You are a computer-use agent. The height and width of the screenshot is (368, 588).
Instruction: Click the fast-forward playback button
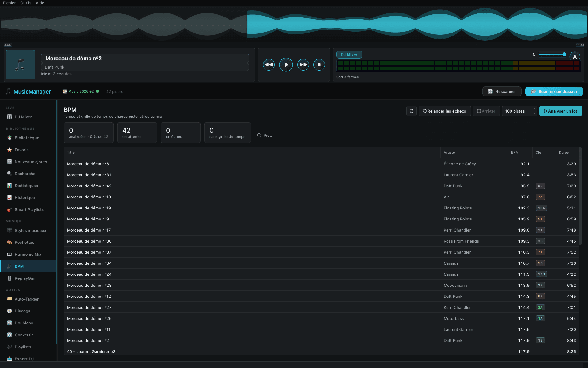(303, 65)
